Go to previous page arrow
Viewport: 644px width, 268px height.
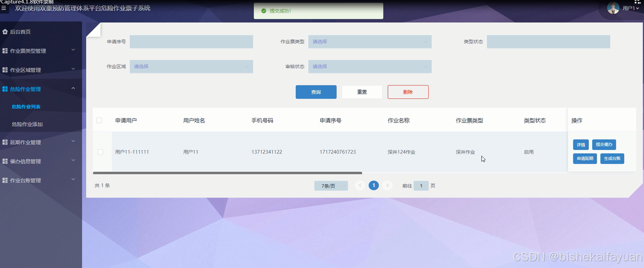[360, 185]
